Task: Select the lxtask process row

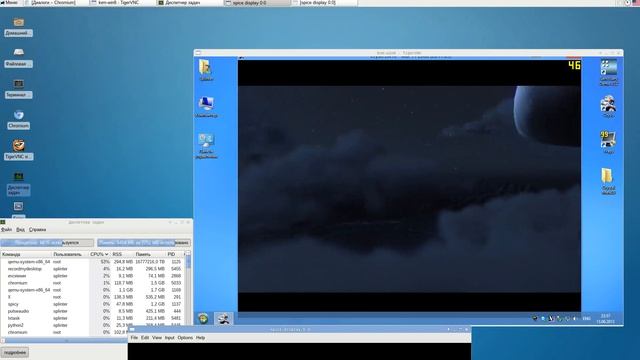Action: pos(93,318)
